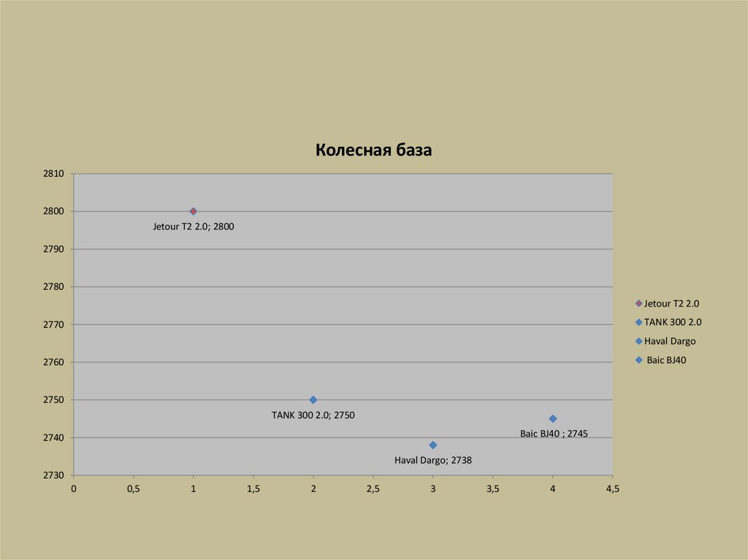Click the vertical axis value 2750

coord(53,399)
